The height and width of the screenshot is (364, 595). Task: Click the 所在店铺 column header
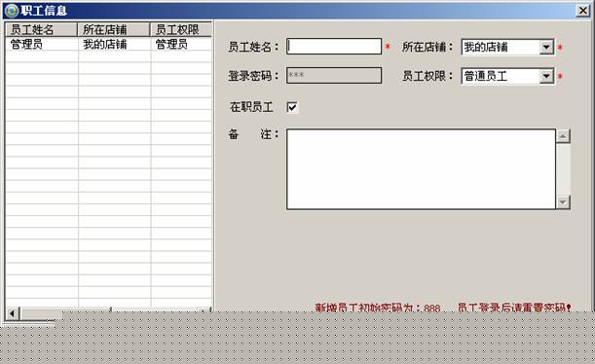(114, 29)
